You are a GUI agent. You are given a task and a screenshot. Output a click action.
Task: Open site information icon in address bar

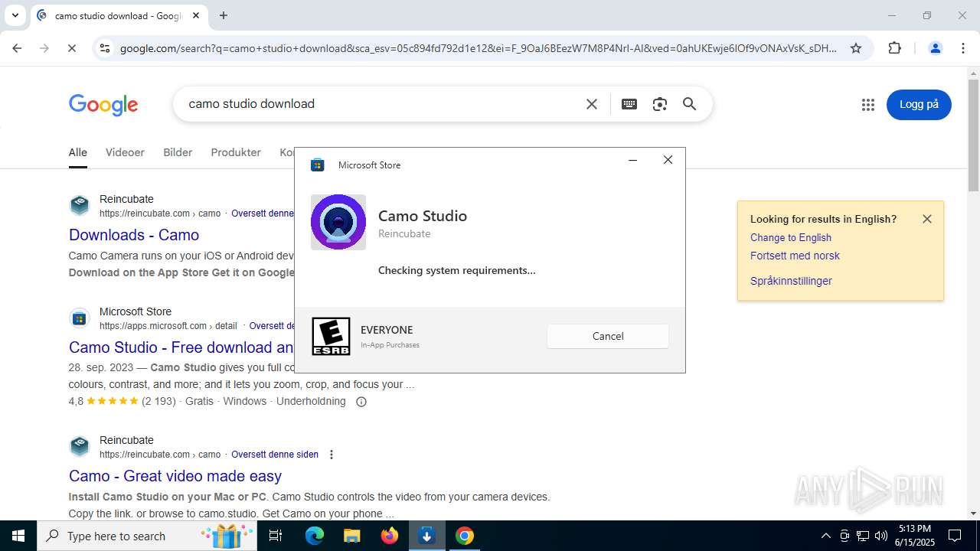pyautogui.click(x=105, y=48)
